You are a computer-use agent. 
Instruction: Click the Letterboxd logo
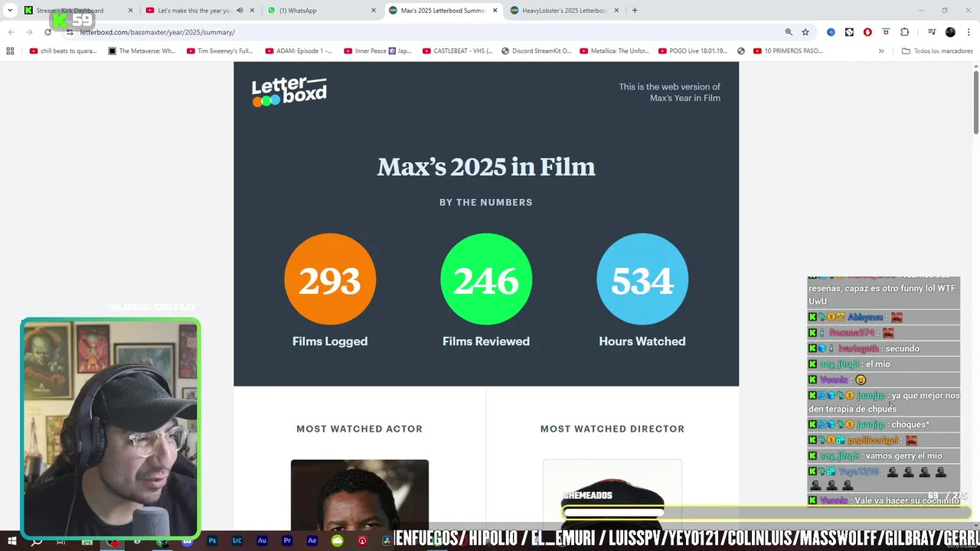pos(289,92)
